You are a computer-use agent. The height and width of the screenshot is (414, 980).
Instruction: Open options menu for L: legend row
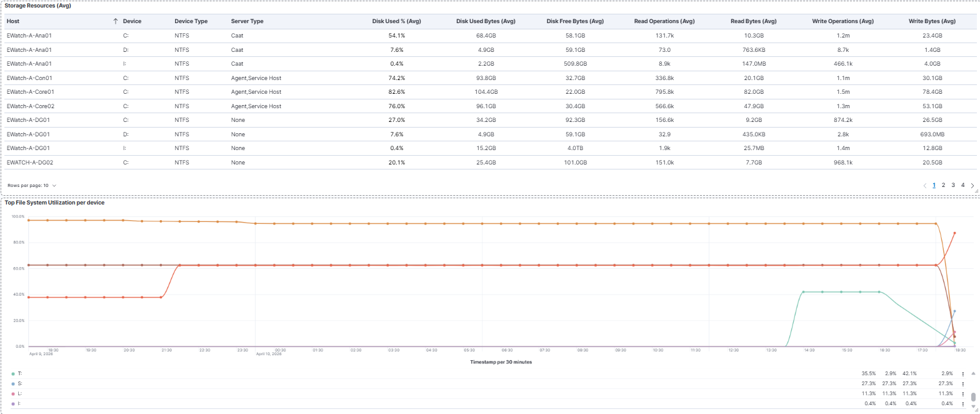(x=963, y=393)
